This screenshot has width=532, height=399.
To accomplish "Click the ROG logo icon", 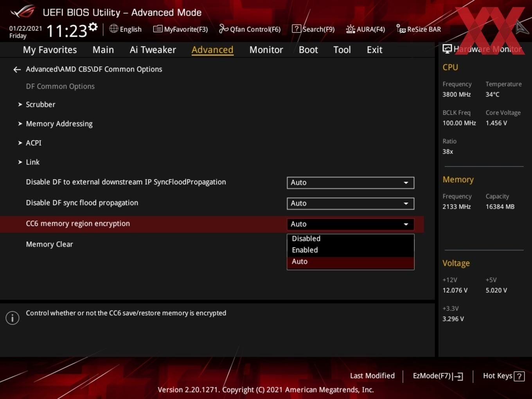I will click(22, 12).
